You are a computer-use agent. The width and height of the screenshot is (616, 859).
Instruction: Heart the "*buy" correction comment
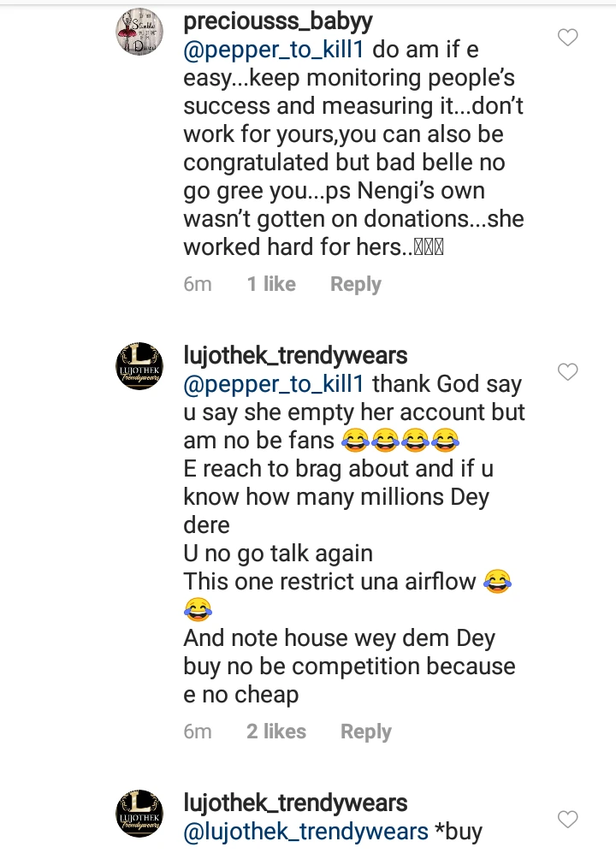(x=567, y=819)
